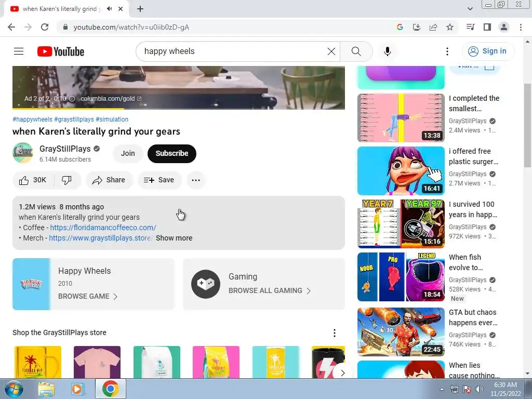Image resolution: width=532 pixels, height=399 pixels.
Task: Open 'I survived 100 years' video thumbnail
Action: coord(401,224)
